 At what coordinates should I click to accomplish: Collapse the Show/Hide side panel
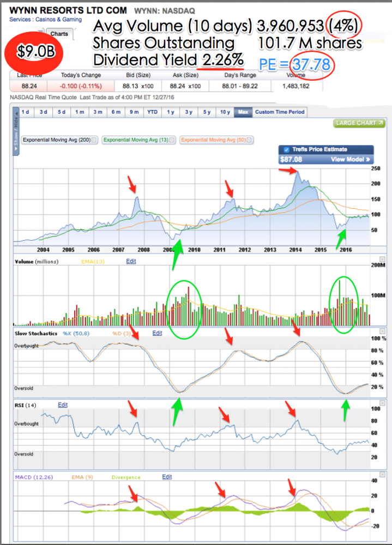pyautogui.click(x=15, y=132)
